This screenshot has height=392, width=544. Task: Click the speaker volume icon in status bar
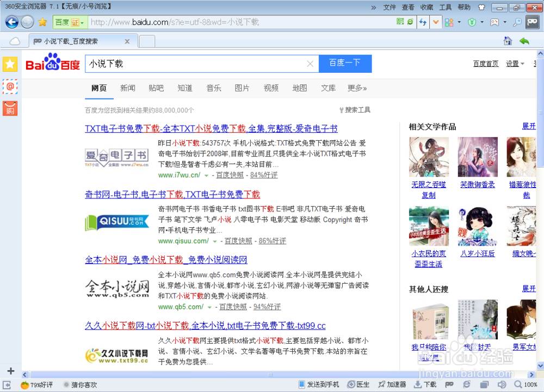pyautogui.click(x=501, y=384)
